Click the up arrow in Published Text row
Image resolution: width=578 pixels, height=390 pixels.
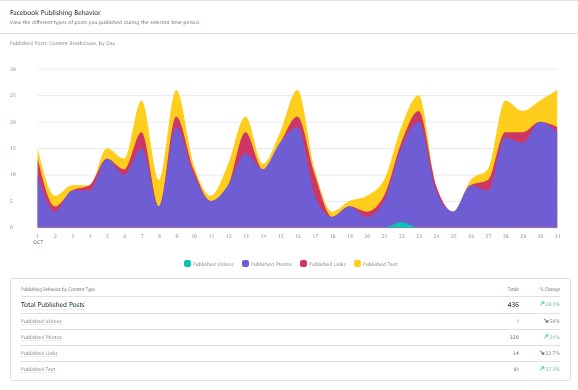[x=542, y=368]
